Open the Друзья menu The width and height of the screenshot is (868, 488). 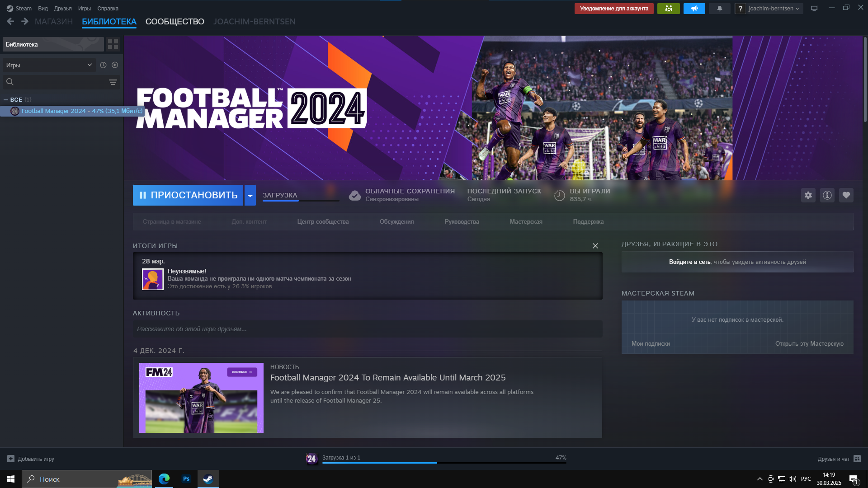(x=63, y=9)
